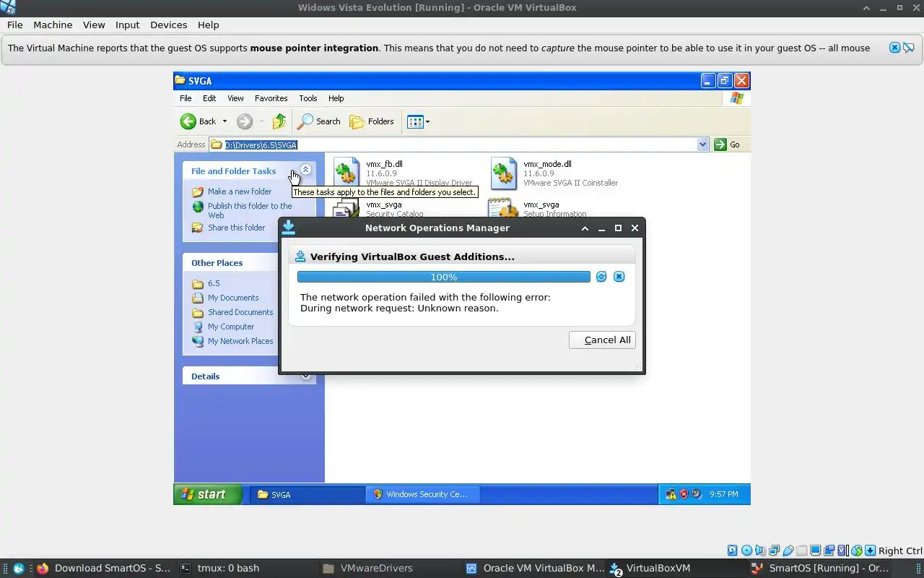
Task: Open My Documents from Other Places
Action: tap(232, 298)
